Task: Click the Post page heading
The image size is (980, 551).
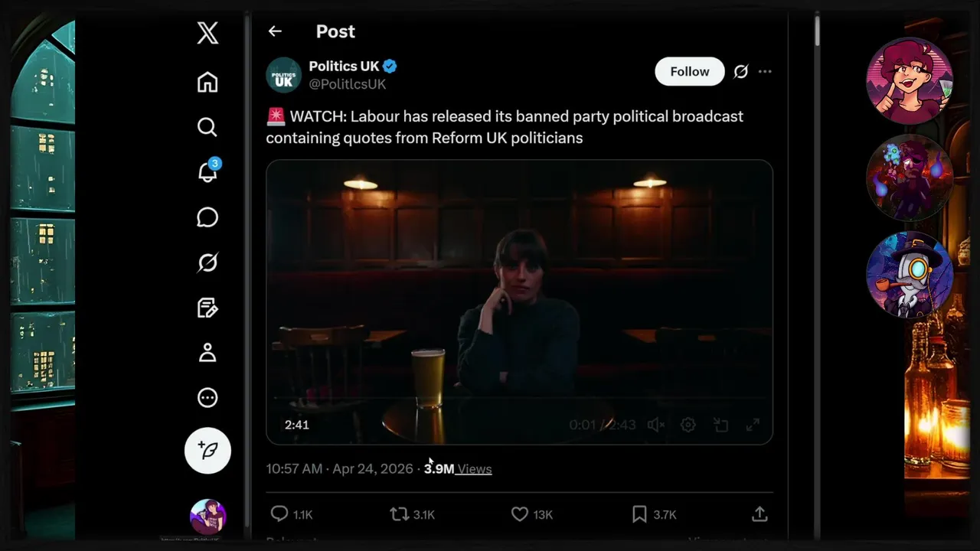Action: click(x=335, y=31)
